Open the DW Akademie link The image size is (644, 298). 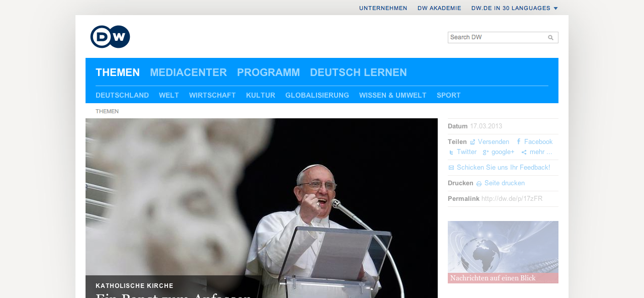[439, 8]
